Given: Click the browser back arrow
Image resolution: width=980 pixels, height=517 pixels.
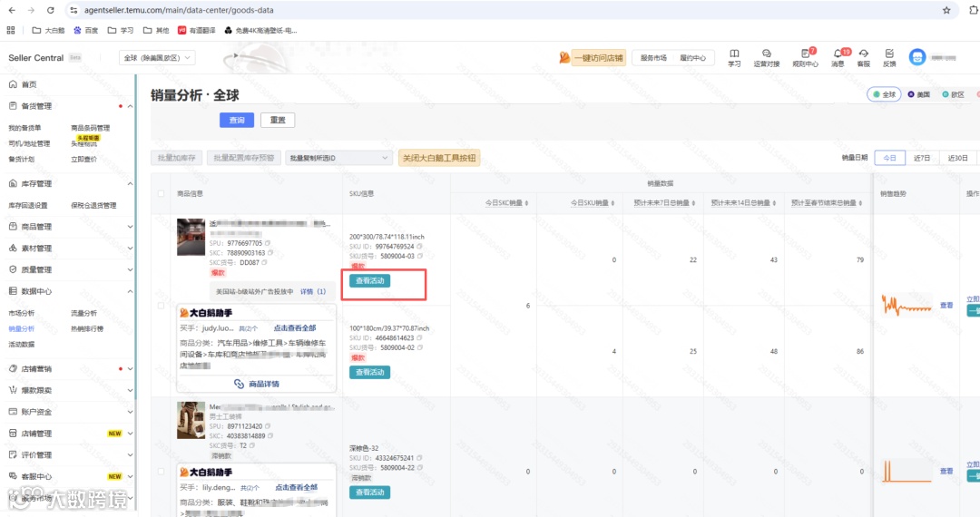Looking at the screenshot, I should coord(12,10).
